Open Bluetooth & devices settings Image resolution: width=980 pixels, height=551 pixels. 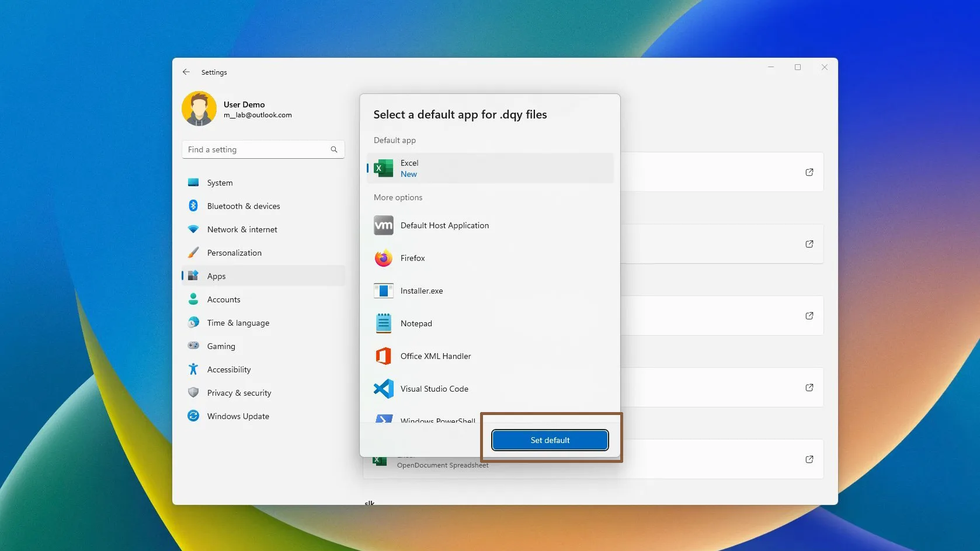tap(263, 206)
